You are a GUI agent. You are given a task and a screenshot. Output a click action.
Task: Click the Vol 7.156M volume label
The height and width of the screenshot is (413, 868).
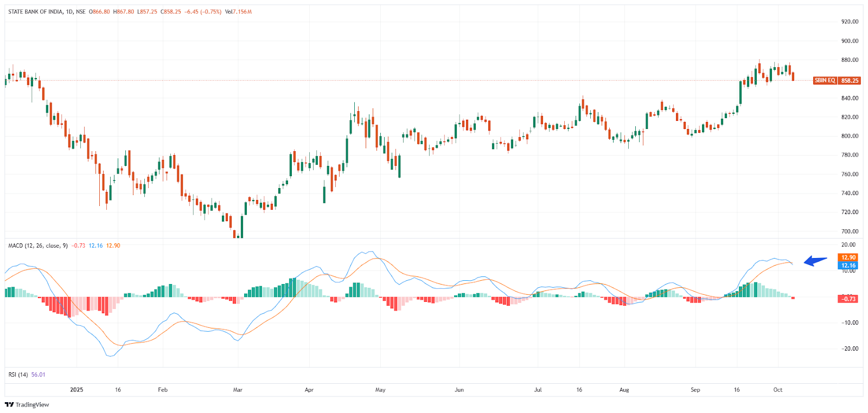pyautogui.click(x=238, y=11)
